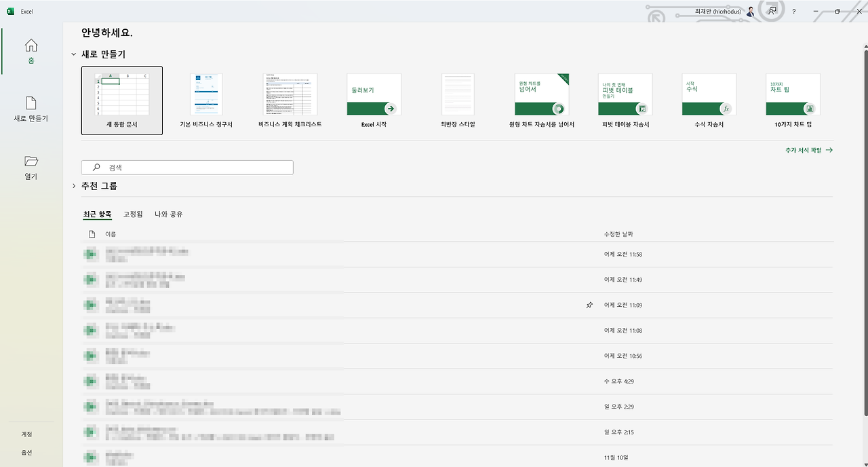Viewport: 868px width, 467px height.
Task: Switch to the 고정됨 tab
Action: point(133,214)
